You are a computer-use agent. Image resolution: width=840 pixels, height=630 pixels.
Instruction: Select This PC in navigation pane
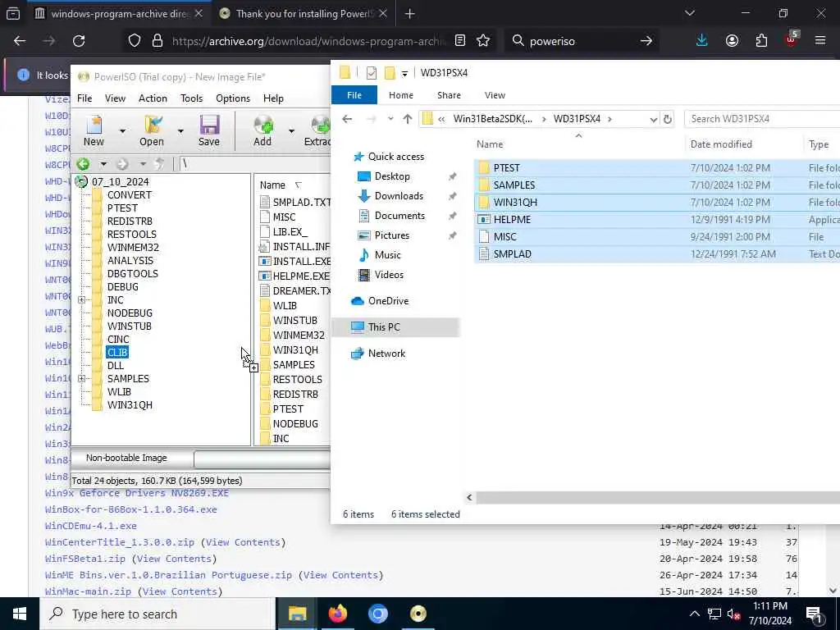[x=384, y=327]
